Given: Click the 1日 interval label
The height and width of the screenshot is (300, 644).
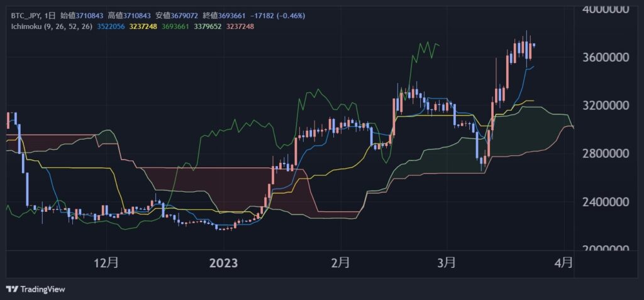Looking at the screenshot, I should (48, 16).
